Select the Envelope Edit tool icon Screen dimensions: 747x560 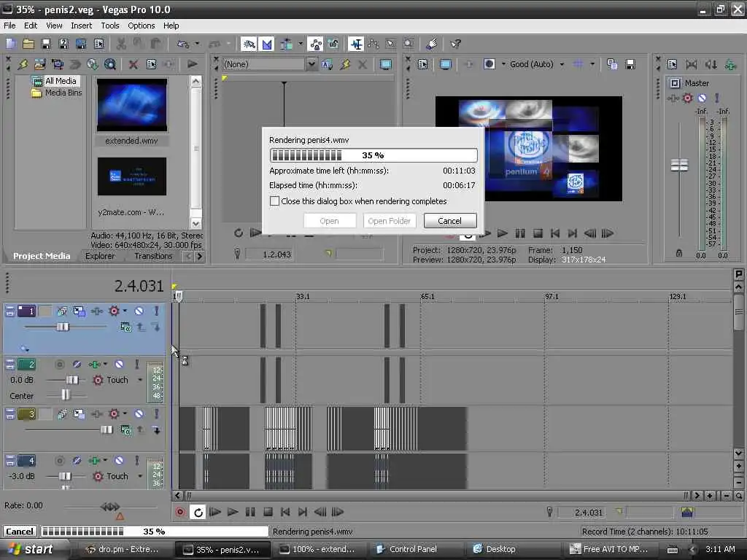coord(373,44)
